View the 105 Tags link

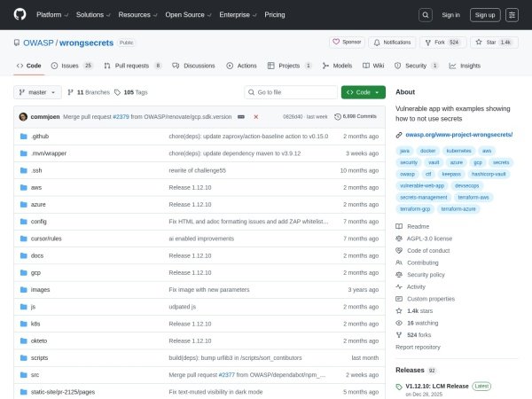130,92
